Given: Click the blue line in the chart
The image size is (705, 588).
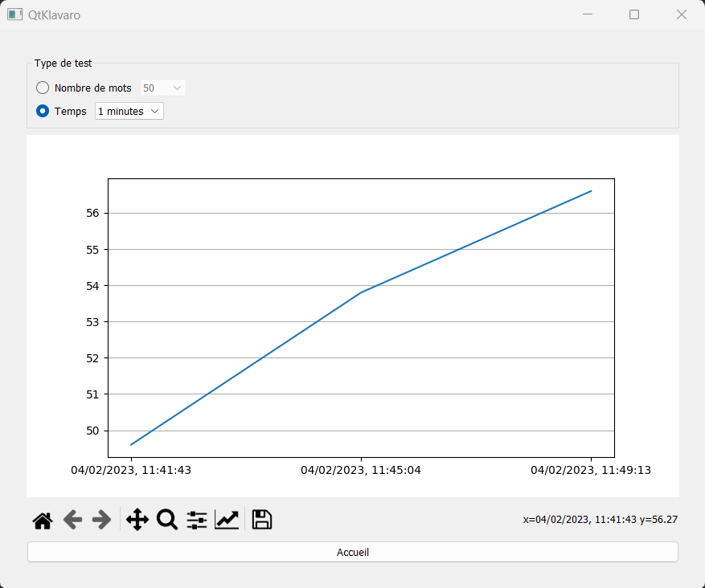Looking at the screenshot, I should point(361,292).
